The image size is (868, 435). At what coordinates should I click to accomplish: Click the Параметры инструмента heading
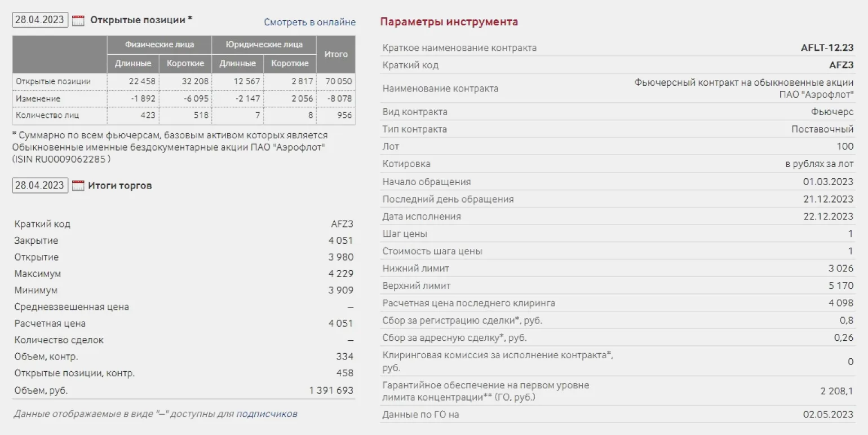(449, 22)
